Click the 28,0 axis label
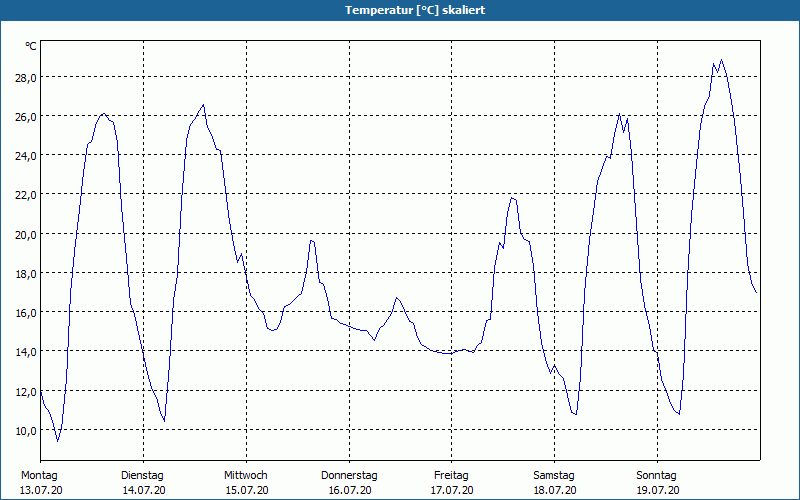Image resolution: width=800 pixels, height=500 pixels. [26, 78]
